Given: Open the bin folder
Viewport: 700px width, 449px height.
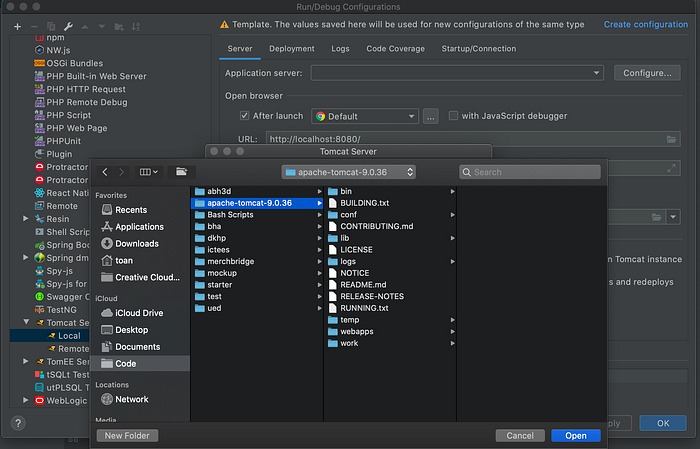Looking at the screenshot, I should click(x=390, y=191).
